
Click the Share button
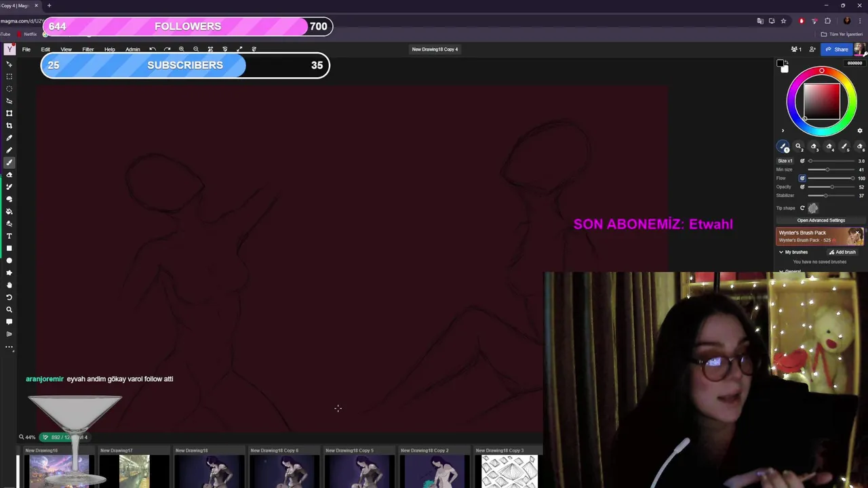click(x=836, y=49)
